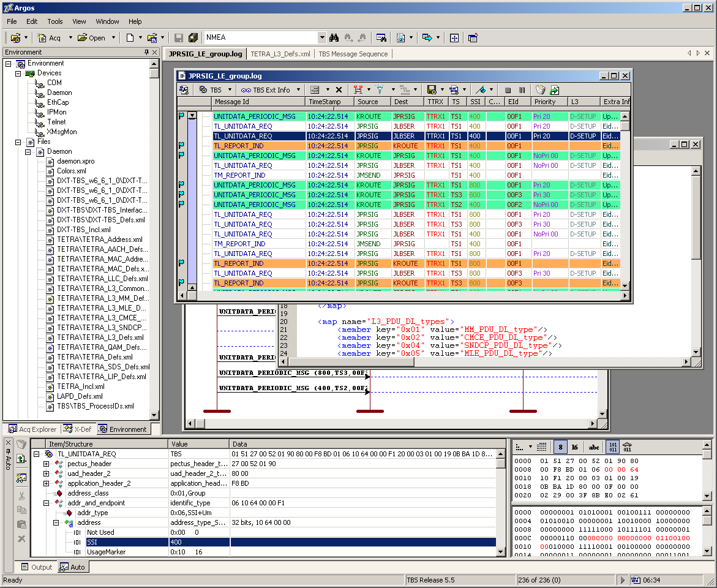Open the NMEA combo box dropdown

point(322,38)
